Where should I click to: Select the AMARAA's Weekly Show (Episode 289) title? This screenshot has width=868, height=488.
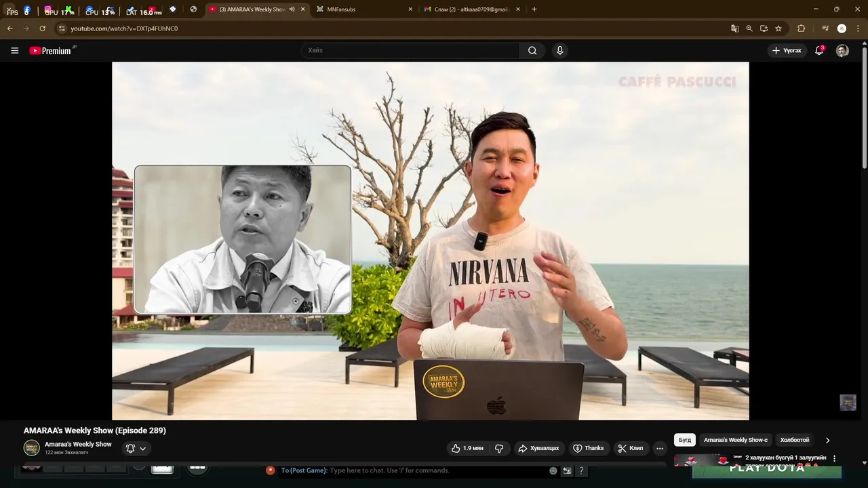coord(95,430)
